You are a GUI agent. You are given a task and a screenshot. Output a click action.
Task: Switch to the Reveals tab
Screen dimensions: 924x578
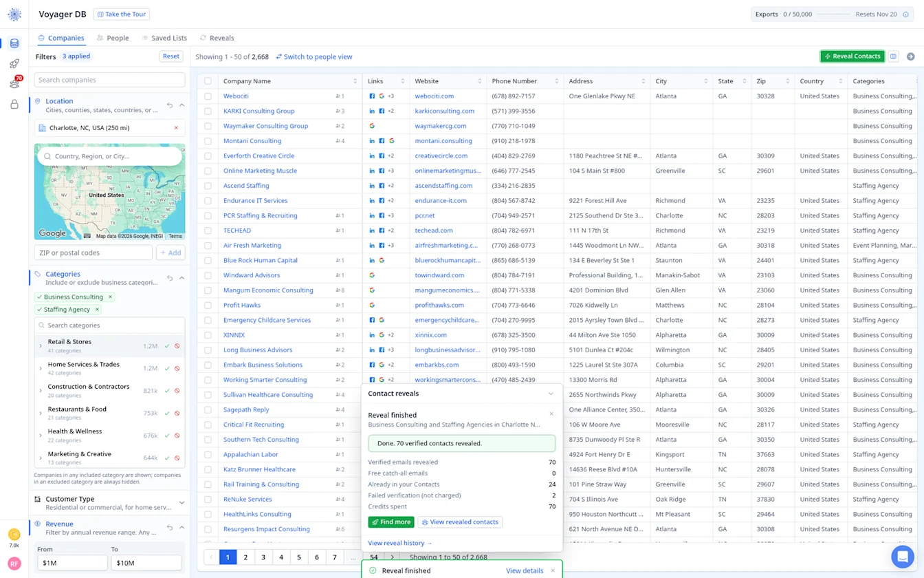(217, 38)
